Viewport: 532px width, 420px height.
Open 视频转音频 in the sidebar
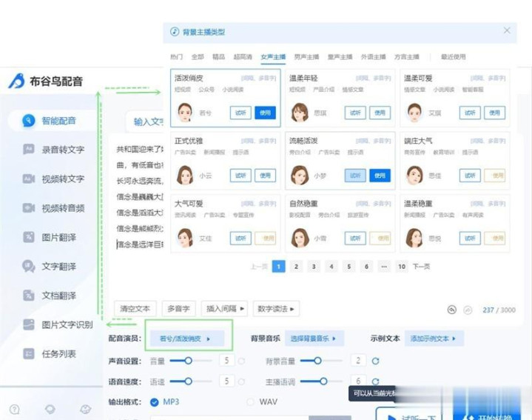click(x=53, y=208)
